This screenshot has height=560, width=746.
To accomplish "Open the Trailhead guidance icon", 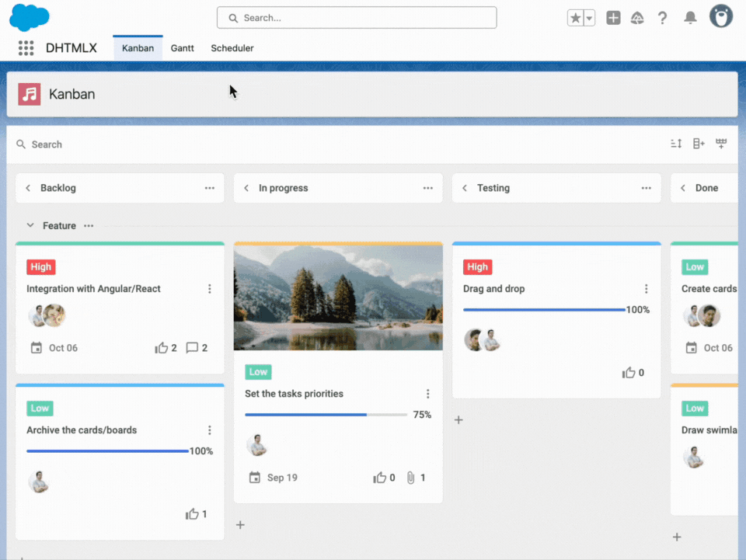I will (x=637, y=18).
